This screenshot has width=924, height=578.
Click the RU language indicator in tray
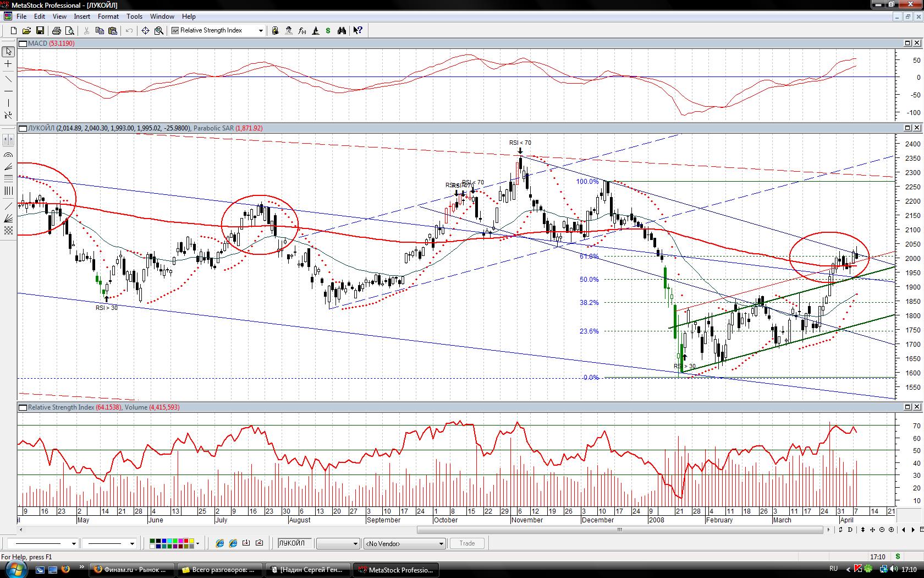(834, 569)
